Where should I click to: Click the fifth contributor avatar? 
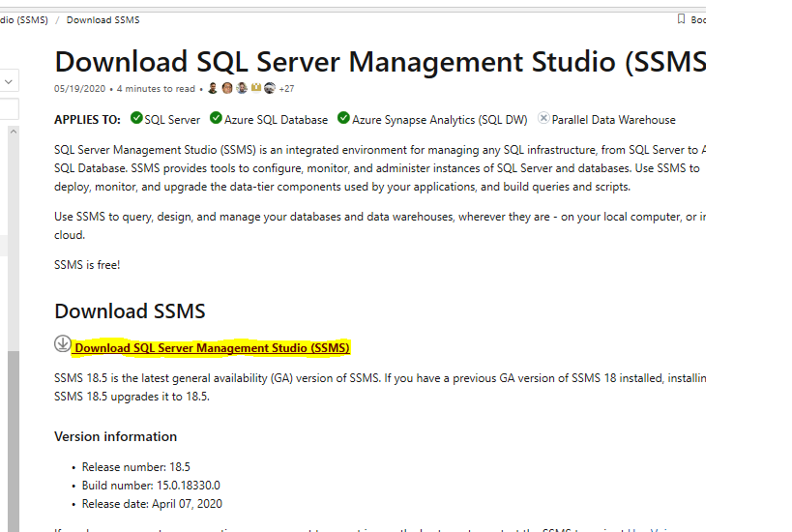click(270, 88)
